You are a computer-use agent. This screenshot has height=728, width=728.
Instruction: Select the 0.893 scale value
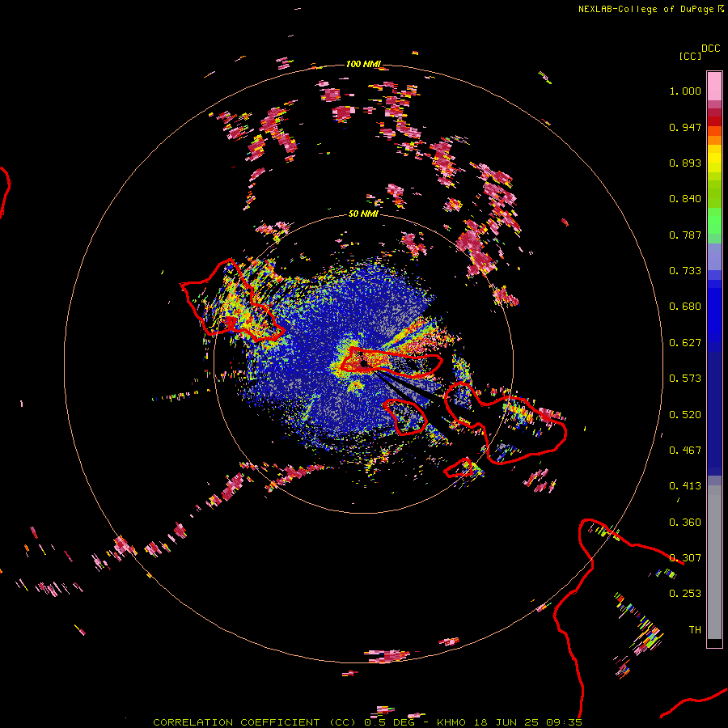click(685, 163)
